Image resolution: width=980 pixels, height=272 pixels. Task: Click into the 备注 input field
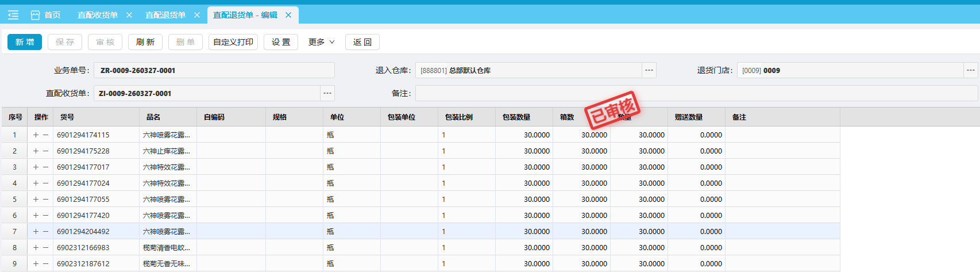point(696,93)
